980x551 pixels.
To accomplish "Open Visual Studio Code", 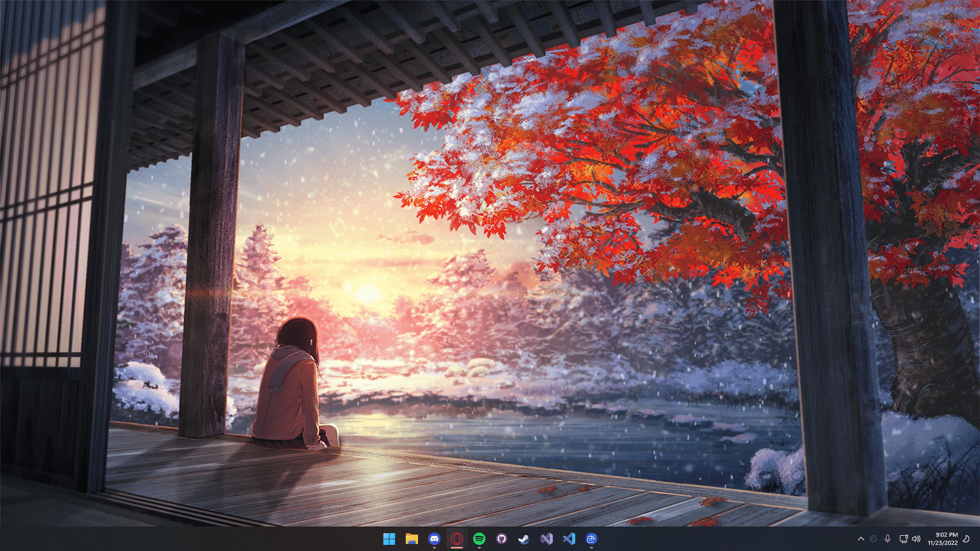I will coord(569,538).
